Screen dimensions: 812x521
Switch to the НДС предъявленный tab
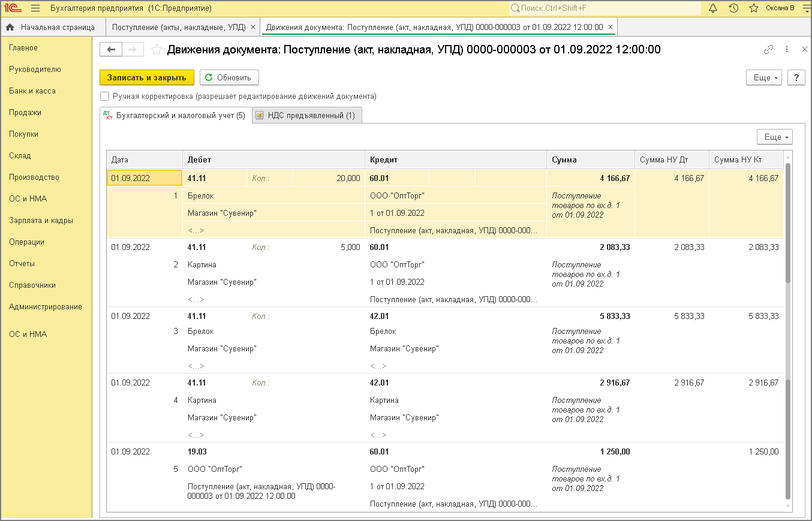click(x=305, y=116)
